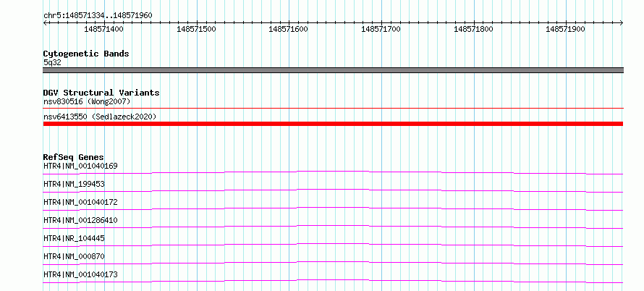The image size is (644, 291).
Task: Open transcript HTR4|NM_001040169
Action: pos(80,166)
